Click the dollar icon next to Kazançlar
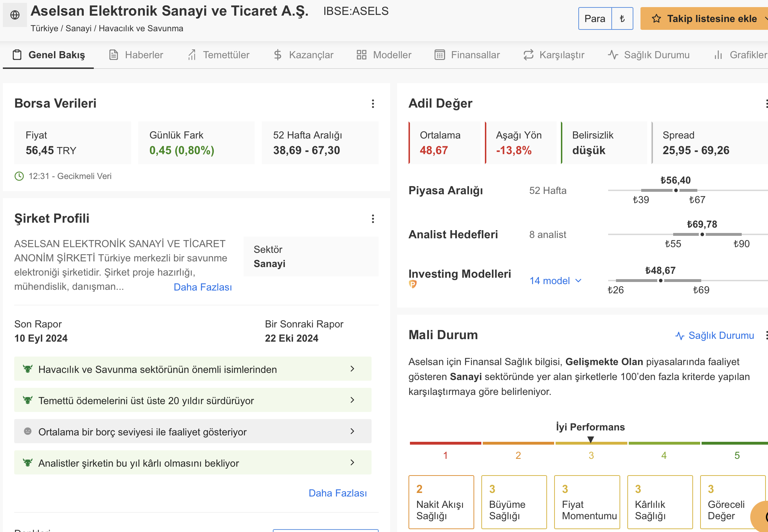The image size is (768, 532). (277, 55)
